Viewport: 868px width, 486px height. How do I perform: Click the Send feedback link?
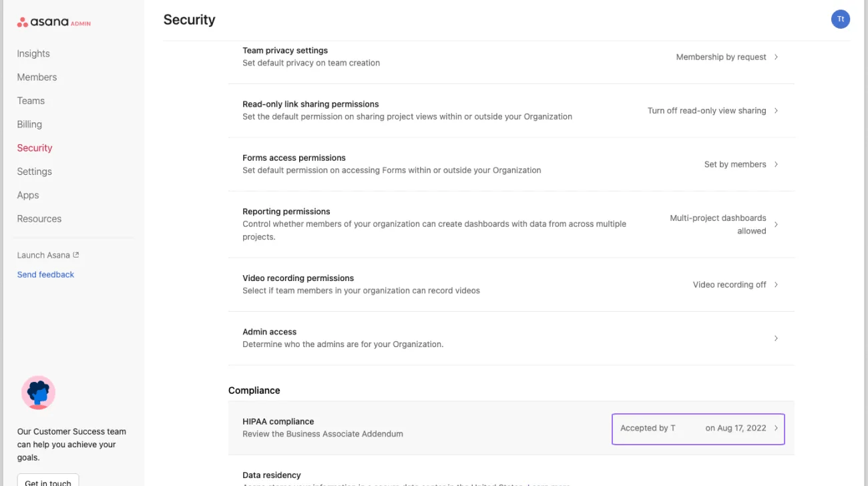click(x=45, y=274)
